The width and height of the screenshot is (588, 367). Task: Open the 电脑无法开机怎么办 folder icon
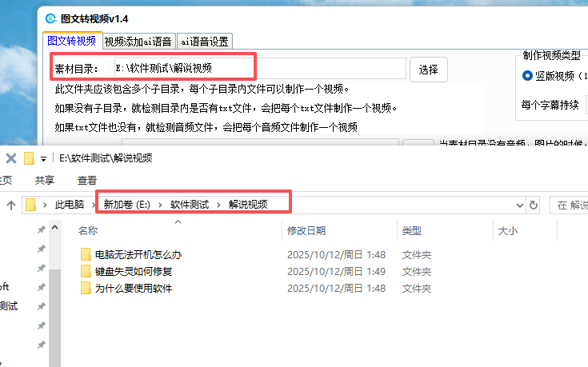(86, 255)
